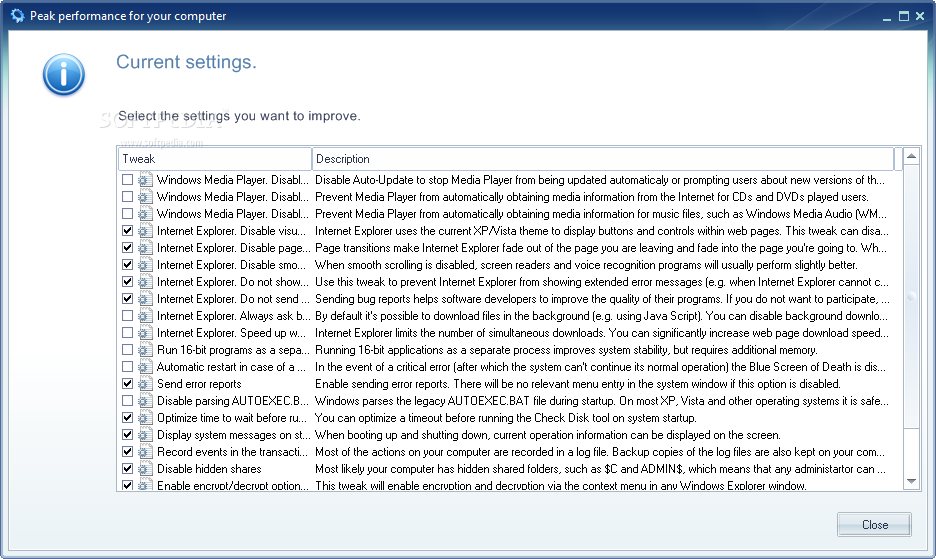Click gear icon beside 'Internet Explorer. Do not show...'
The width and height of the screenshot is (936, 559).
pyautogui.click(x=144, y=282)
